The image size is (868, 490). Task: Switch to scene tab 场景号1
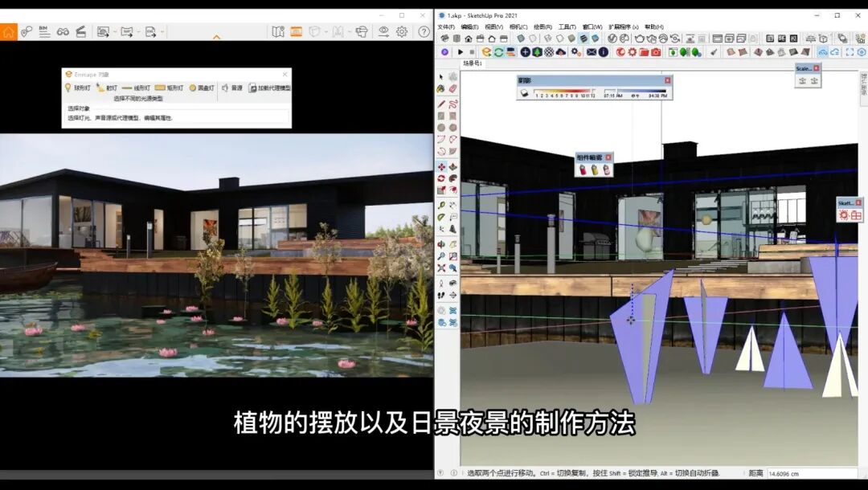click(x=473, y=63)
